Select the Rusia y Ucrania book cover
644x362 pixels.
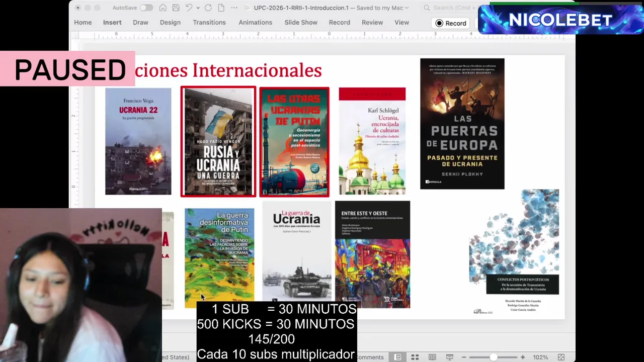tap(218, 141)
